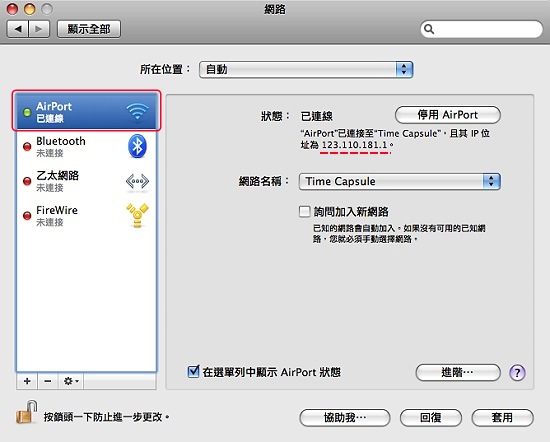Click the blue Bluetooth icon
Screen dimensions: 550x442
(x=137, y=146)
